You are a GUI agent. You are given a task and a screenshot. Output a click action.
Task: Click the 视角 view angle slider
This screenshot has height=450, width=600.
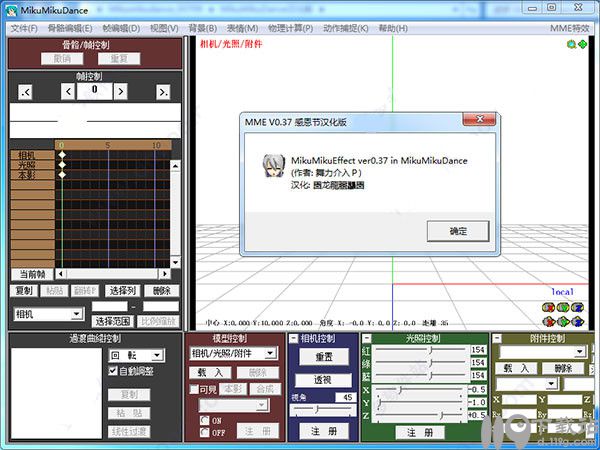pos(323,410)
